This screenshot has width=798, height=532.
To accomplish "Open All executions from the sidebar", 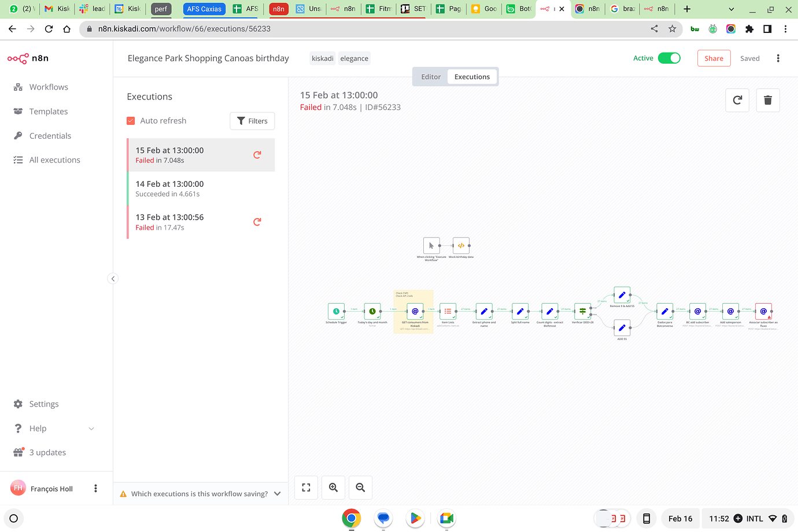I will click(x=54, y=160).
